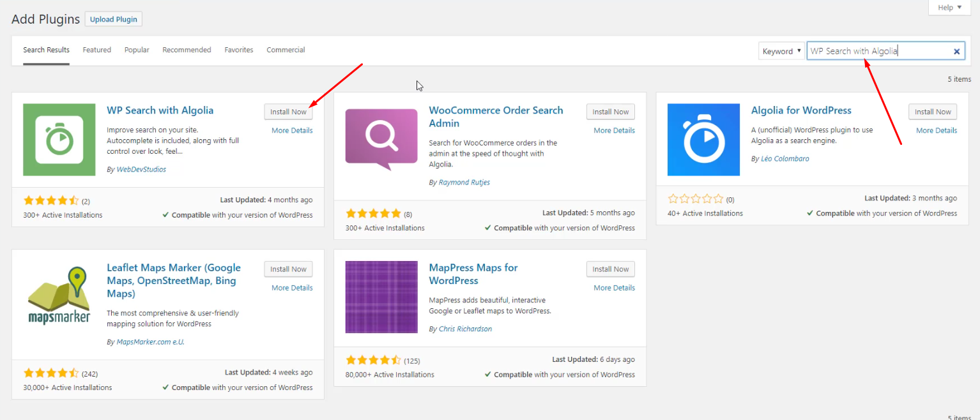Image resolution: width=980 pixels, height=420 pixels.
Task: Click the 'Last Updated: 5 months ago' text
Action: [588, 213]
